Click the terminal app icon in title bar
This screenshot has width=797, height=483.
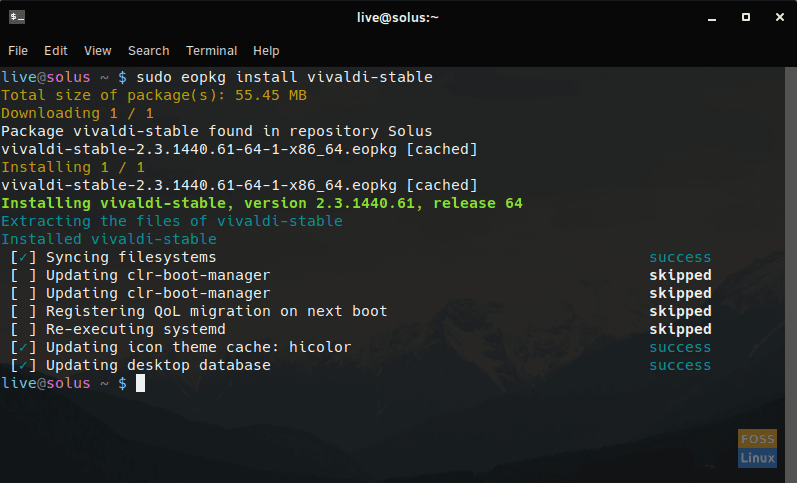click(17, 17)
